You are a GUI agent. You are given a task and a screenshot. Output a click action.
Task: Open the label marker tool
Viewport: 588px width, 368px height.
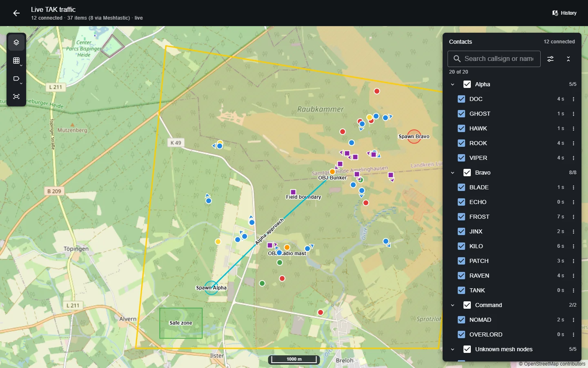(16, 79)
